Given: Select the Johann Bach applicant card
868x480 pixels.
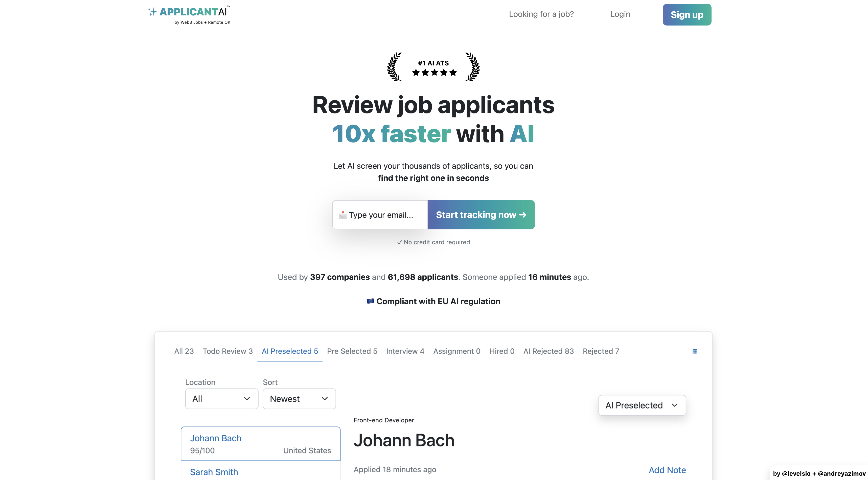Looking at the screenshot, I should pyautogui.click(x=260, y=444).
